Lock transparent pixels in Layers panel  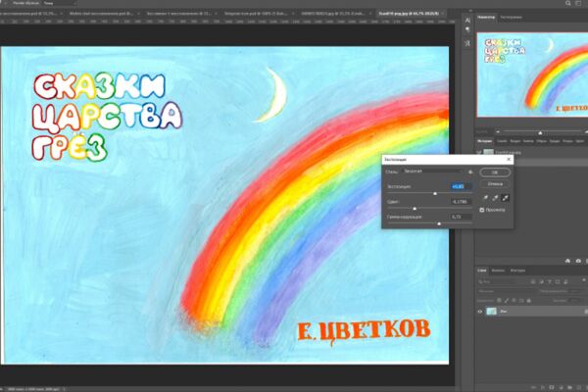499,301
